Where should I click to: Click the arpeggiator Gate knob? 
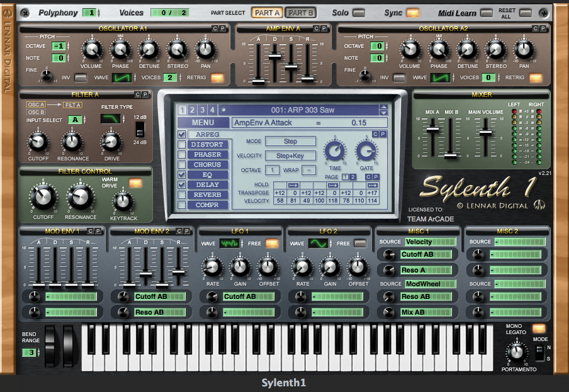[366, 151]
